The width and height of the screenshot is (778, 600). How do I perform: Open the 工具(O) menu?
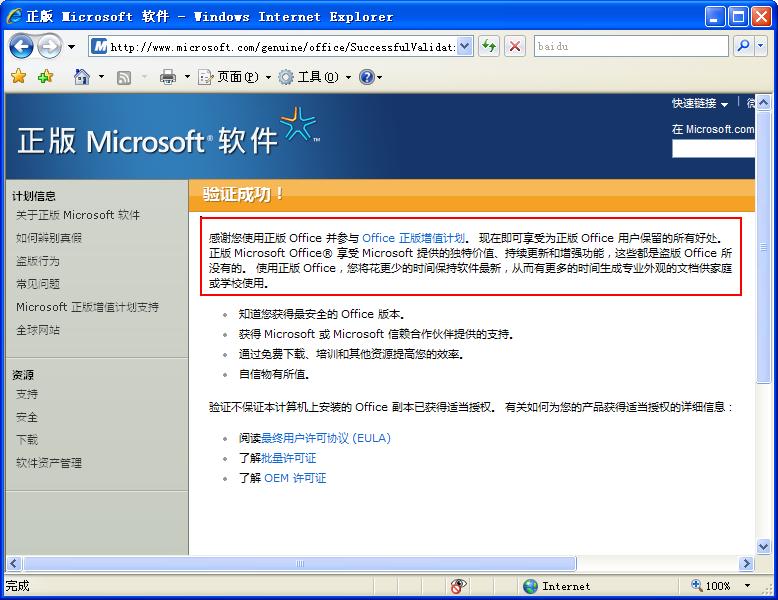pos(315,77)
